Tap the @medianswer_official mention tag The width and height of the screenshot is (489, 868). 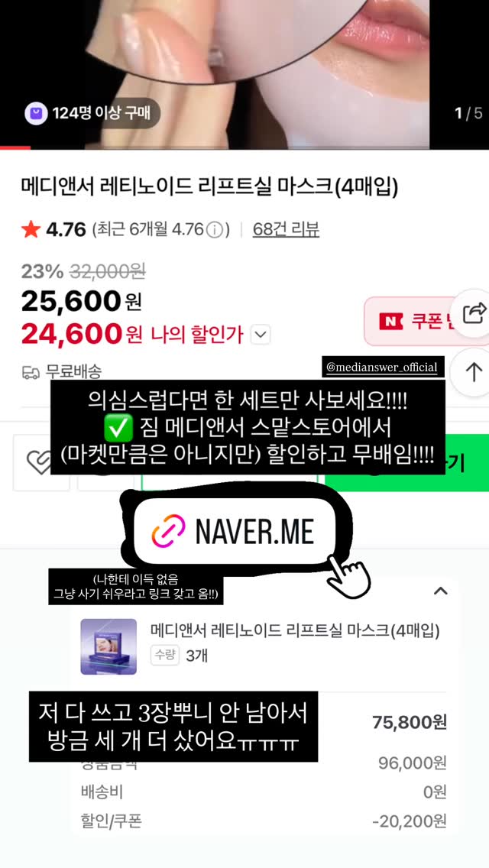point(384,367)
